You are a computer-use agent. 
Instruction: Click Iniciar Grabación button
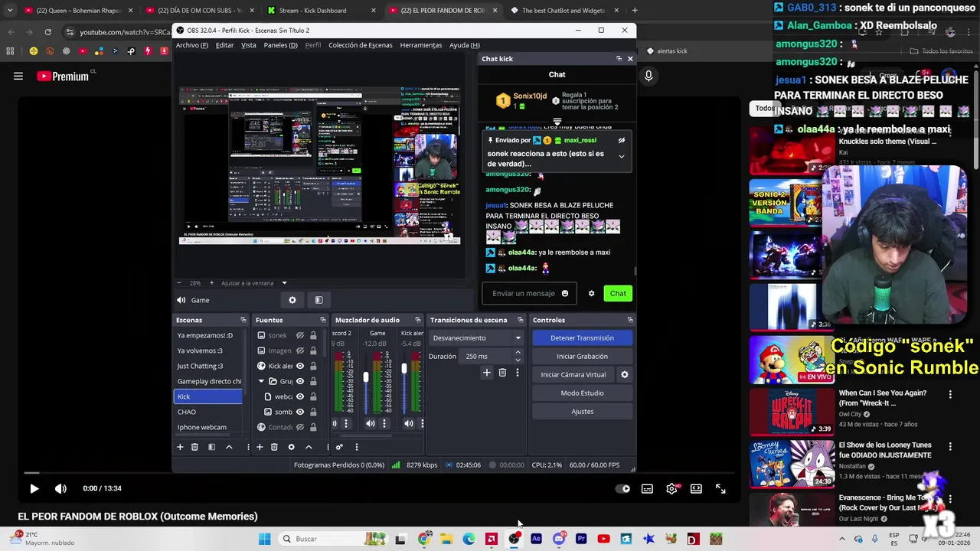582,356
